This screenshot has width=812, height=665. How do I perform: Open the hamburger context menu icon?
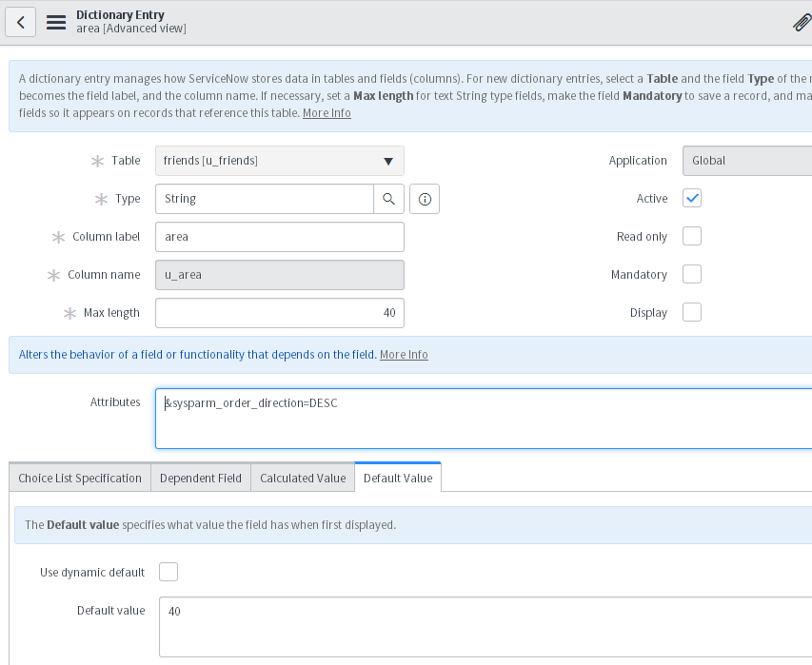click(56, 22)
